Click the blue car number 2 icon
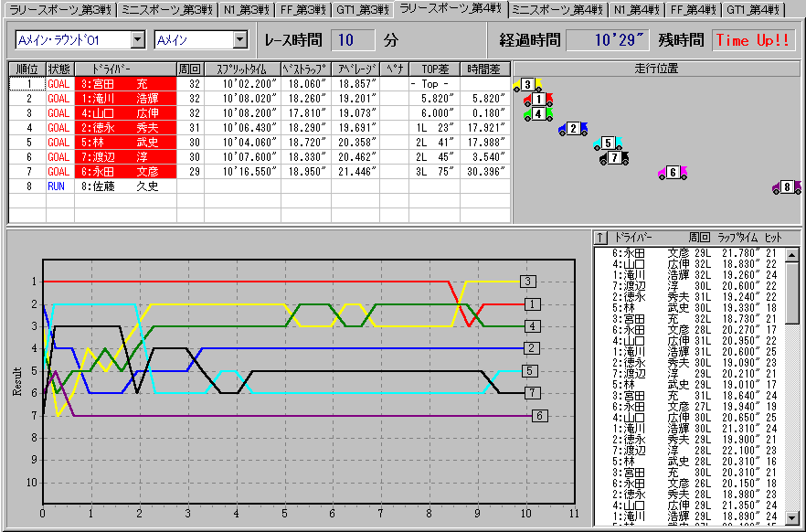The height and width of the screenshot is (532, 806). (x=573, y=129)
